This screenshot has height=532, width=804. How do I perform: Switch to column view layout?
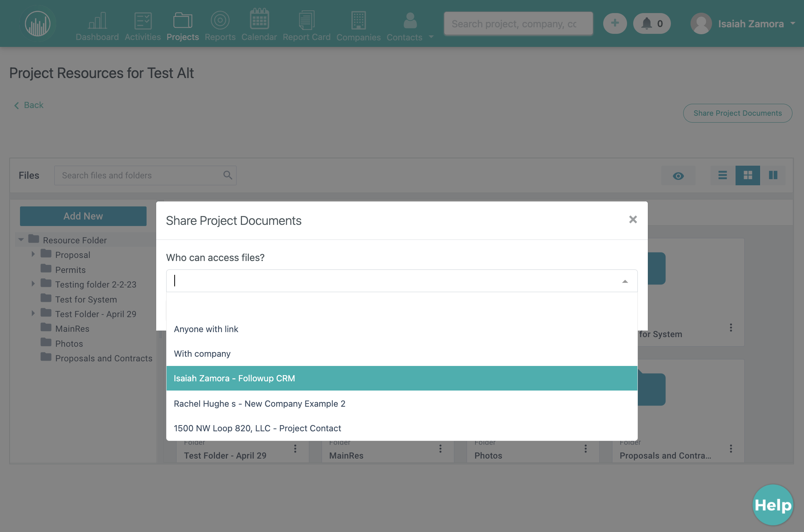click(773, 175)
